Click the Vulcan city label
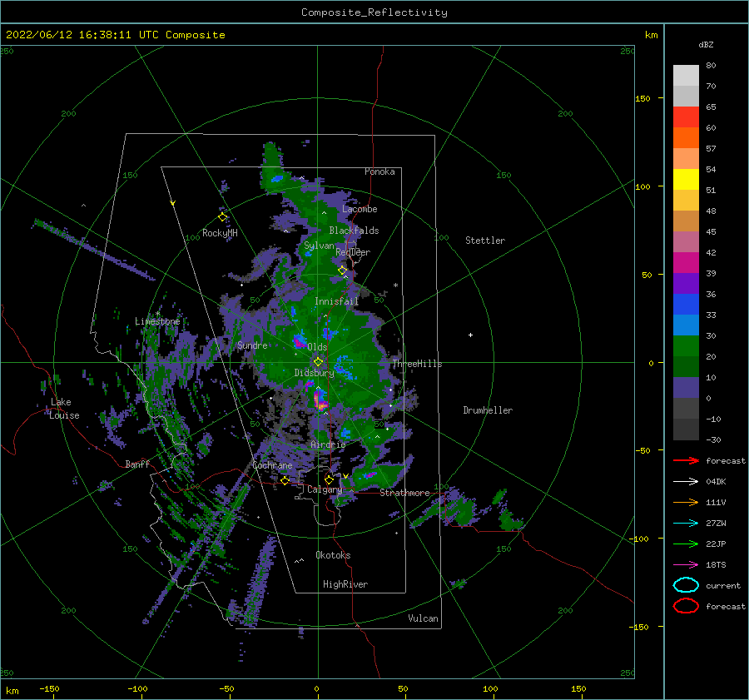The height and width of the screenshot is (700, 749). click(424, 618)
